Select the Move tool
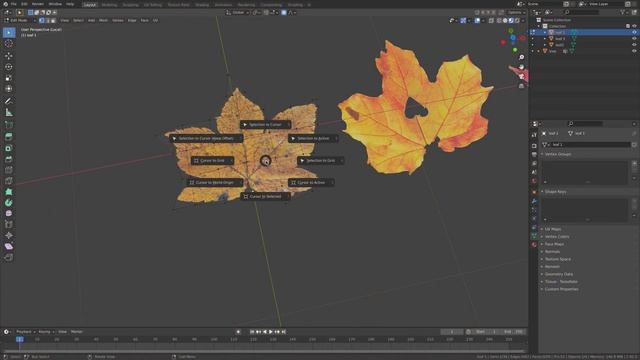The height and width of the screenshot is (360, 640). click(9, 56)
